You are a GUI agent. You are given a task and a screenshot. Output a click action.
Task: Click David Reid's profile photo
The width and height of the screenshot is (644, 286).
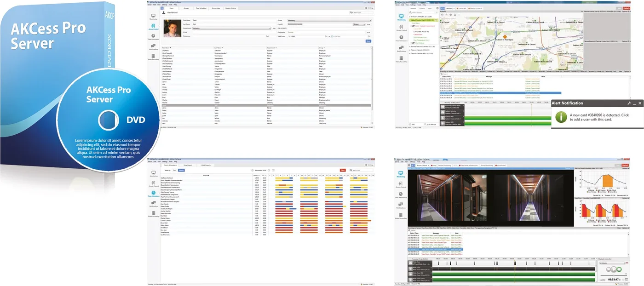click(x=172, y=29)
